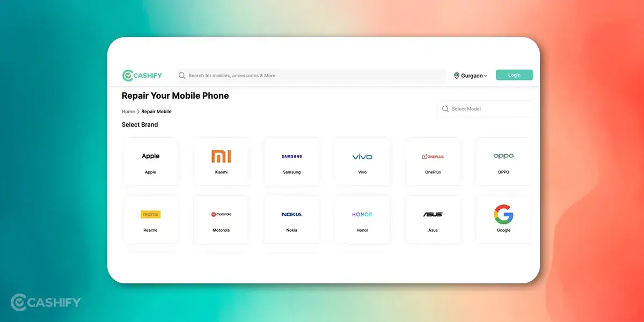
Task: Select the Honor brand logo
Action: coord(362,214)
